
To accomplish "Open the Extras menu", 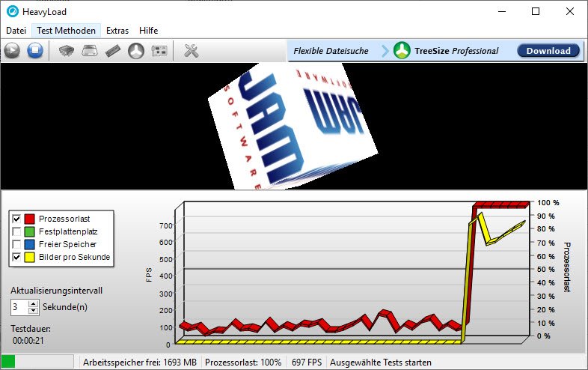I will tap(117, 31).
